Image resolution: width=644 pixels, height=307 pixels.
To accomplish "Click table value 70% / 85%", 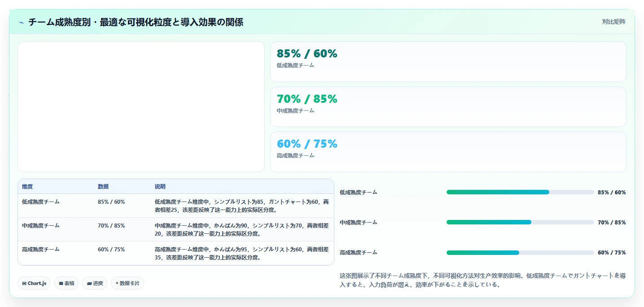I will click(x=111, y=226).
